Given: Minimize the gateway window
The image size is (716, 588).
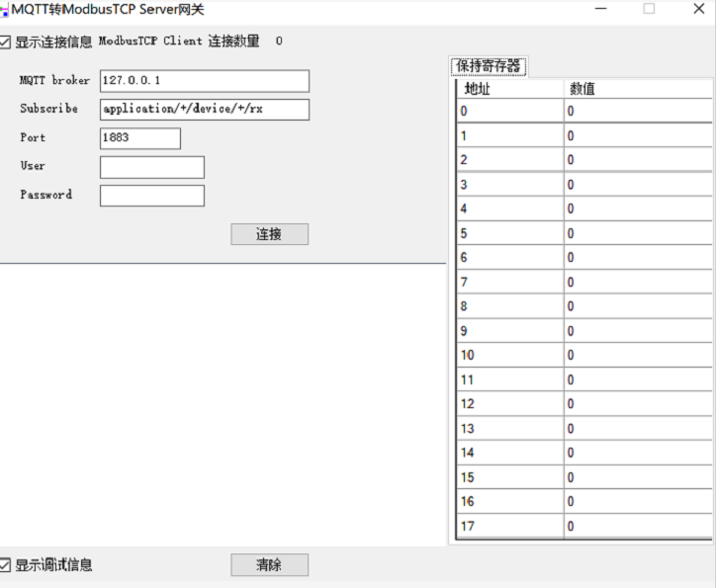Looking at the screenshot, I should [601, 9].
